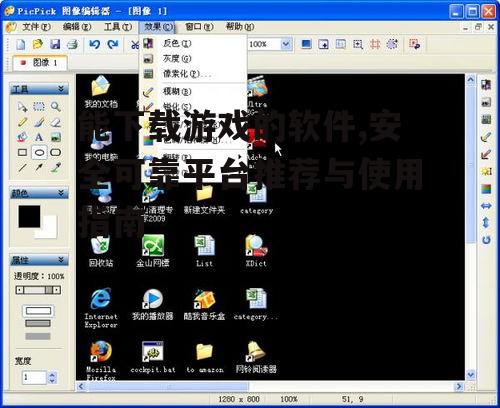Create a new image with the toolbar icon
The image size is (500, 408).
coord(21,44)
